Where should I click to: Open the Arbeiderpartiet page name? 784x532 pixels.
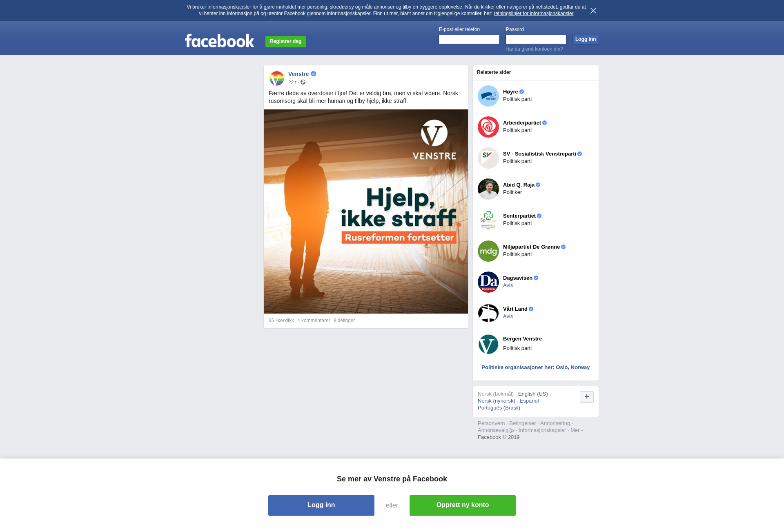(522, 123)
